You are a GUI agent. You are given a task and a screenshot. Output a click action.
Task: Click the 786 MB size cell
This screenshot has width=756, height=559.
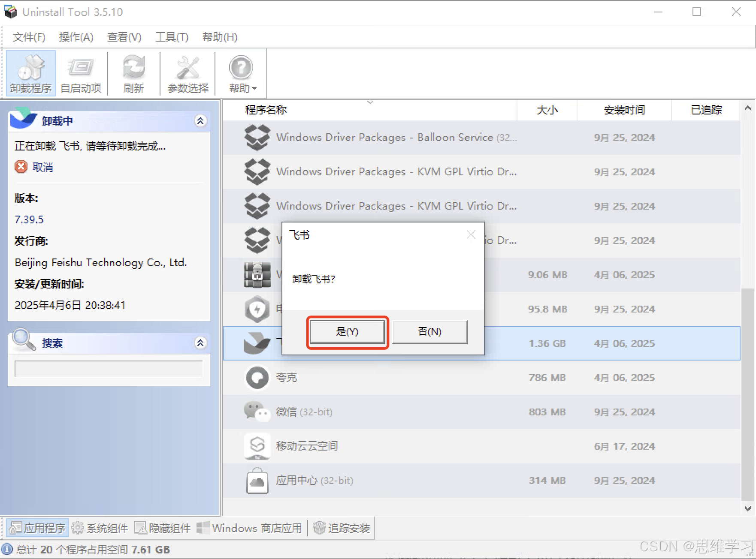click(x=547, y=378)
